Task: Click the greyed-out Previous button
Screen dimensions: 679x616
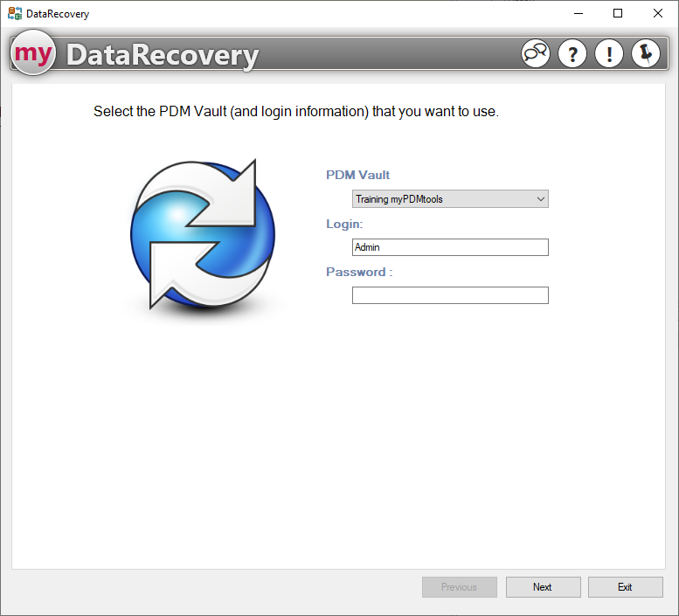Action: [459, 587]
